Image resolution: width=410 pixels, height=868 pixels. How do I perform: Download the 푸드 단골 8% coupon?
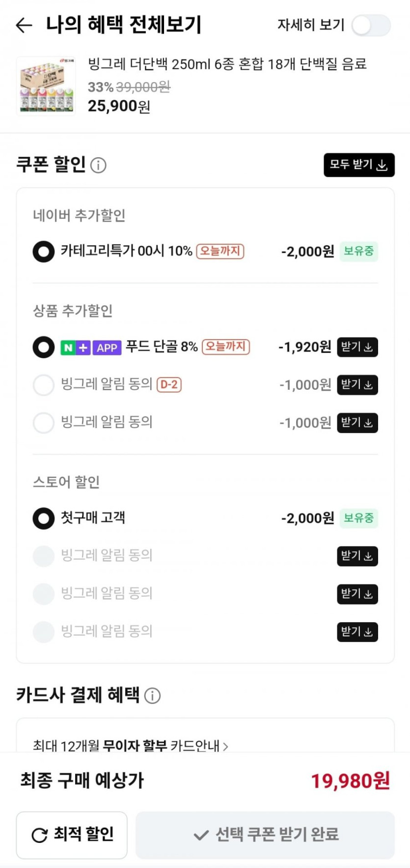click(357, 347)
